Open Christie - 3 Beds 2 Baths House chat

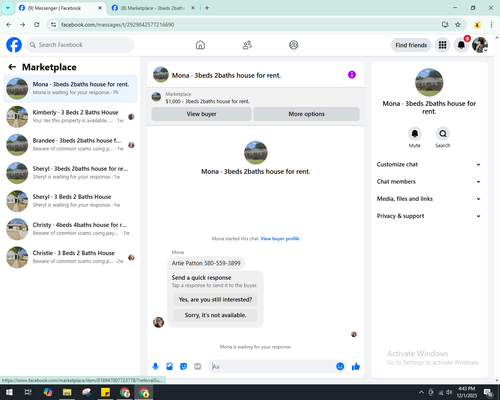(70, 257)
